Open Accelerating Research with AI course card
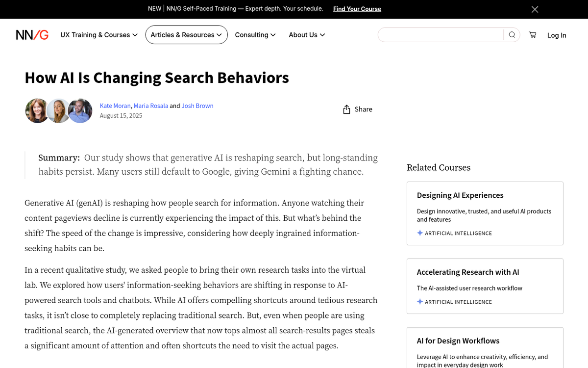The image size is (588, 368). tap(485, 286)
